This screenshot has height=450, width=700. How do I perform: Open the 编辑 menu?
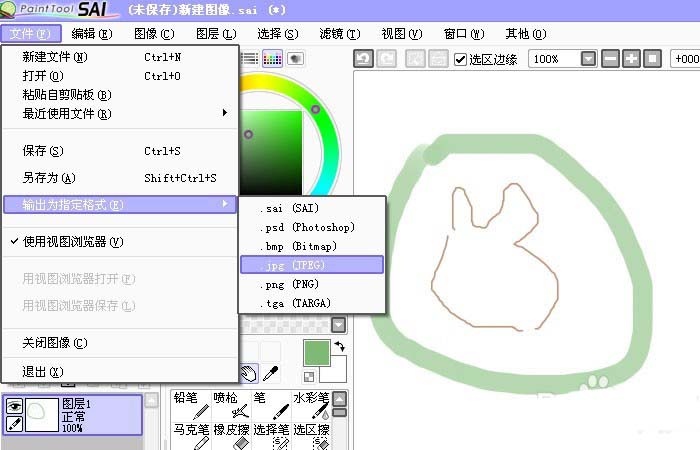[92, 33]
